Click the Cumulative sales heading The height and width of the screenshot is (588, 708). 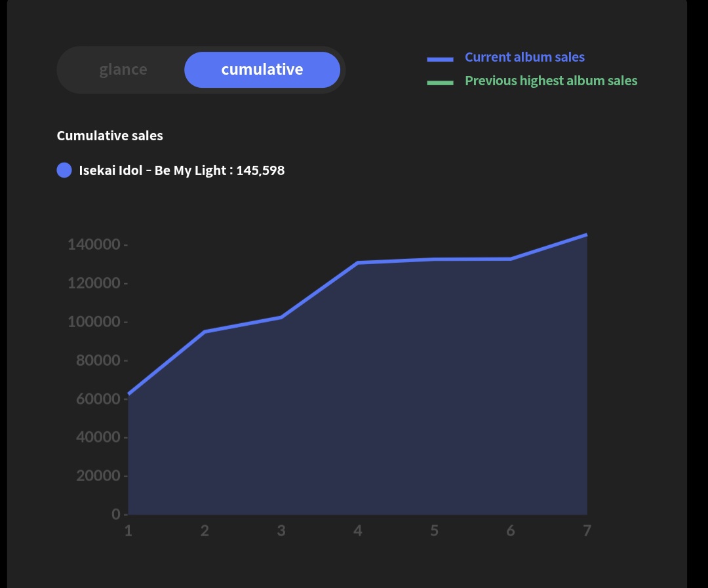pos(109,136)
